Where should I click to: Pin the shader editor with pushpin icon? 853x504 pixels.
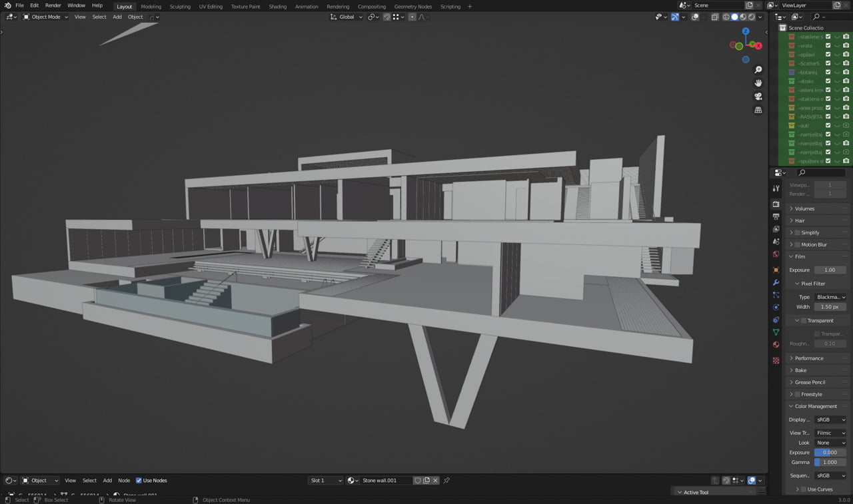(x=446, y=481)
